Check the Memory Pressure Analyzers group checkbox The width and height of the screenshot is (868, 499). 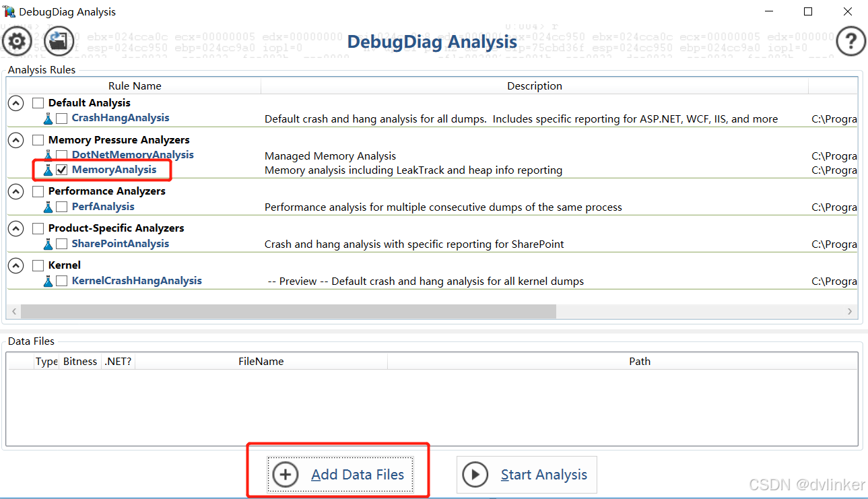[x=38, y=140]
